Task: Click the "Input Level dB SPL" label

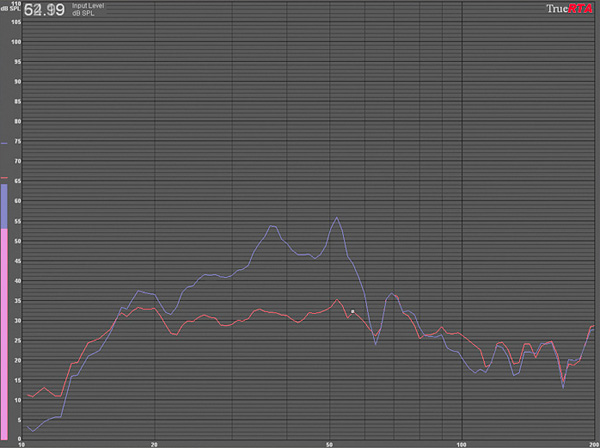Action: pos(88,10)
